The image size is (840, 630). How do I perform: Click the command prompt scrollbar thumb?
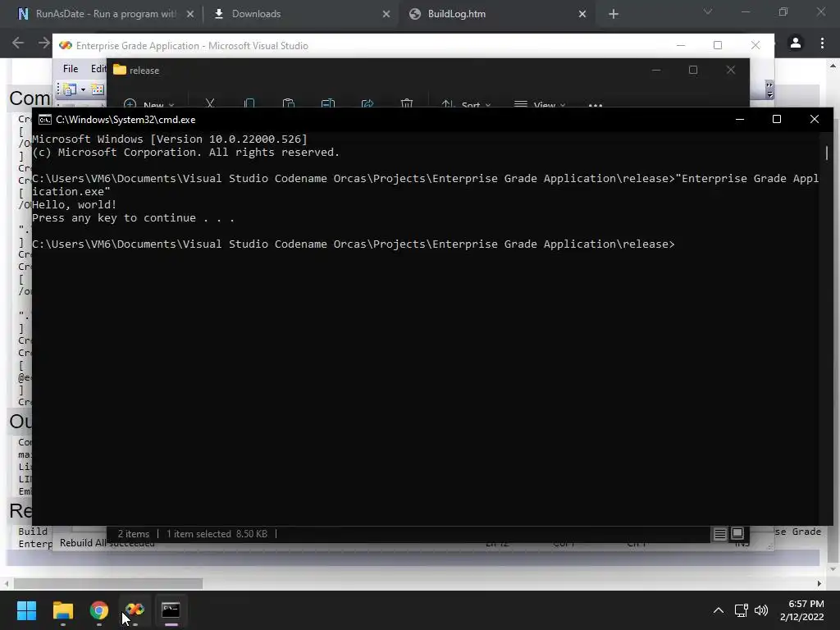coord(827,153)
